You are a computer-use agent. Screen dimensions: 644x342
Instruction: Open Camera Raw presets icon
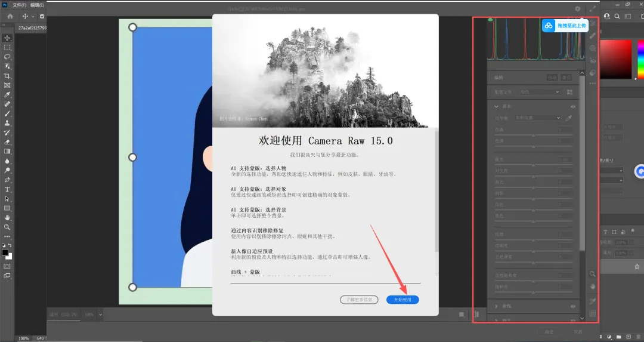593,73
